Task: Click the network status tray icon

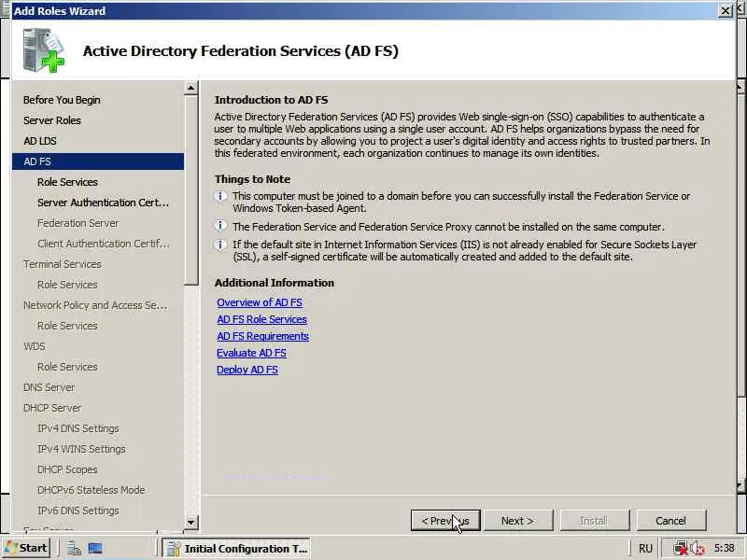Action: [x=681, y=549]
